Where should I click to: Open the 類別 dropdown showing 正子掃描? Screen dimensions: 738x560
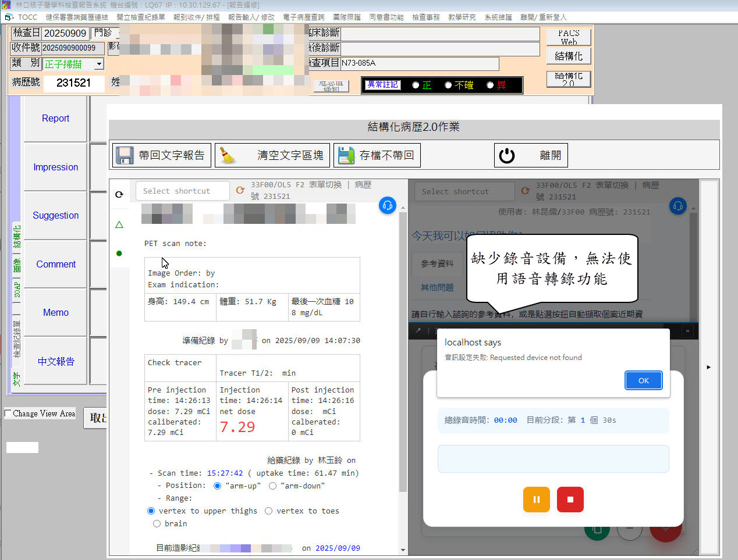tap(99, 64)
